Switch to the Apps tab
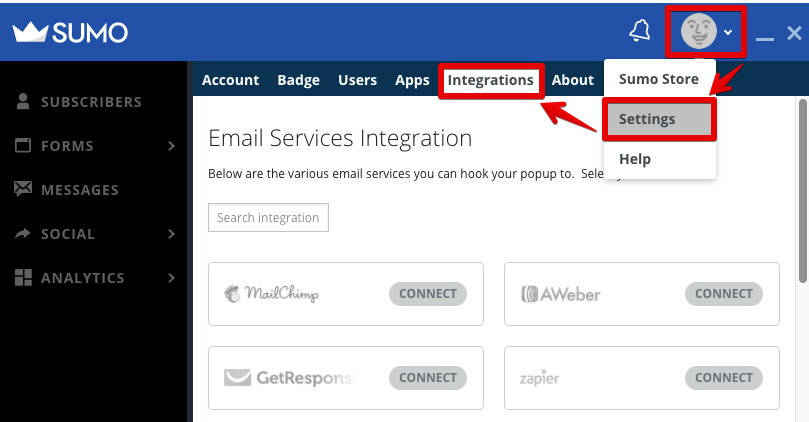Image resolution: width=809 pixels, height=422 pixels. click(412, 80)
